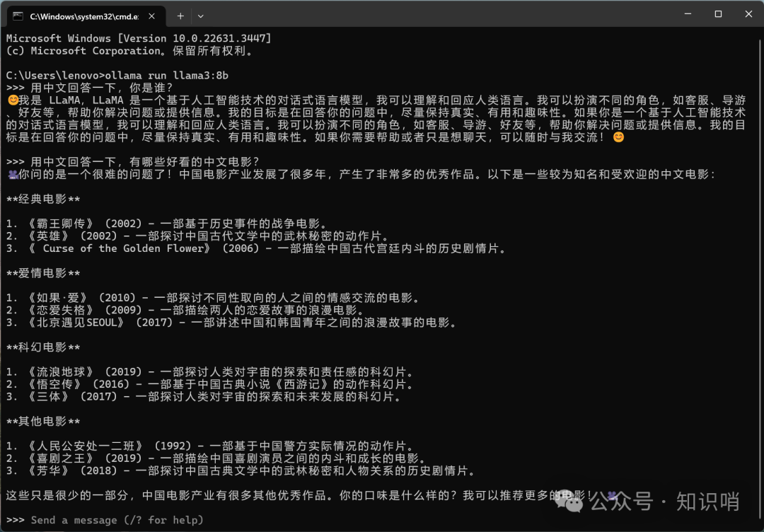Click the heading **科幻电影**
The height and width of the screenshot is (532, 764).
[43, 347]
